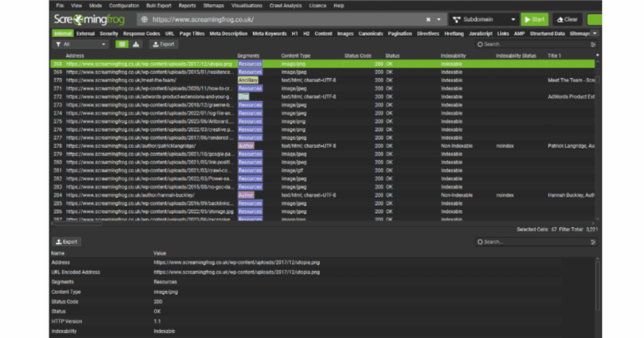This screenshot has width=644, height=338.
Task: Click the Meet The Team title cell
Action: coord(571,80)
